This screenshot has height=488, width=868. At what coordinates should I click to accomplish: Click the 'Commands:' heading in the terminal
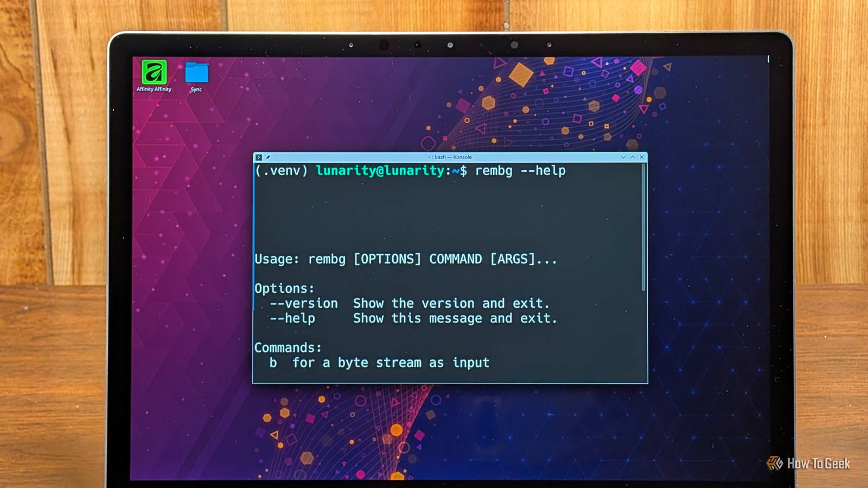pyautogui.click(x=288, y=348)
